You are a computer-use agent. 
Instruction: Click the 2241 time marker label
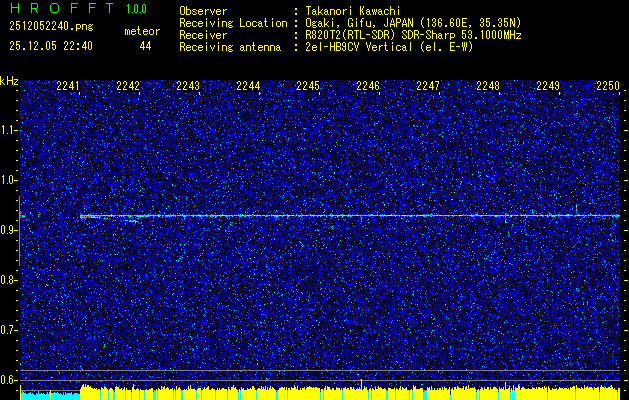click(68, 86)
